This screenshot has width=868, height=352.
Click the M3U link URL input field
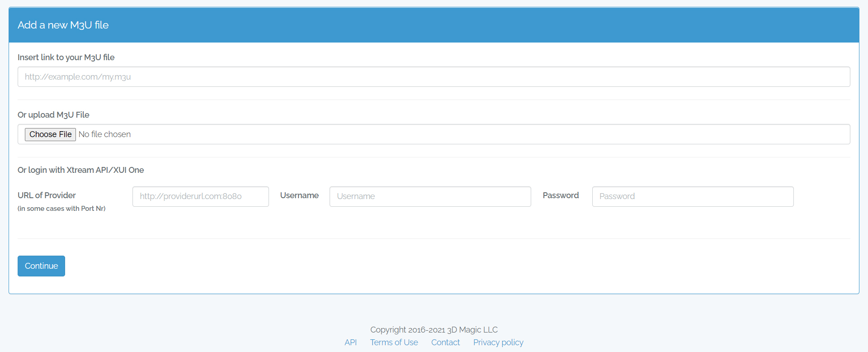point(434,77)
